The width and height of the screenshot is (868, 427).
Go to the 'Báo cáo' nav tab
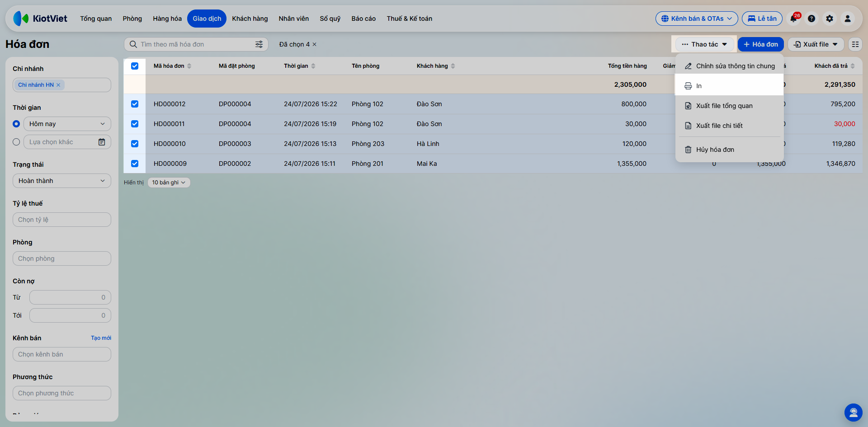(x=363, y=19)
